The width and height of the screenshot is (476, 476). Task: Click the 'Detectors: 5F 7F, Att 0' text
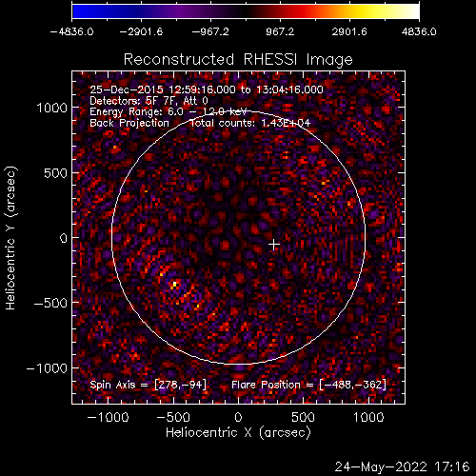(149, 101)
